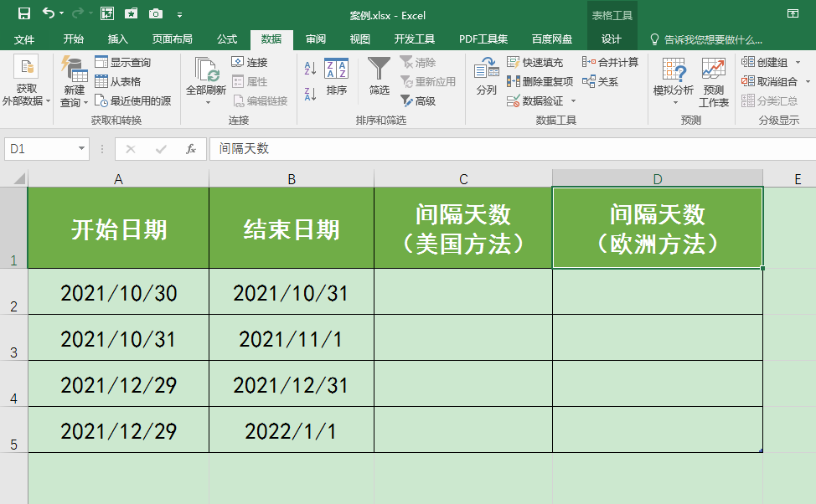Click 创建组 group button
Image resolution: width=816 pixels, height=504 pixels.
(765, 63)
